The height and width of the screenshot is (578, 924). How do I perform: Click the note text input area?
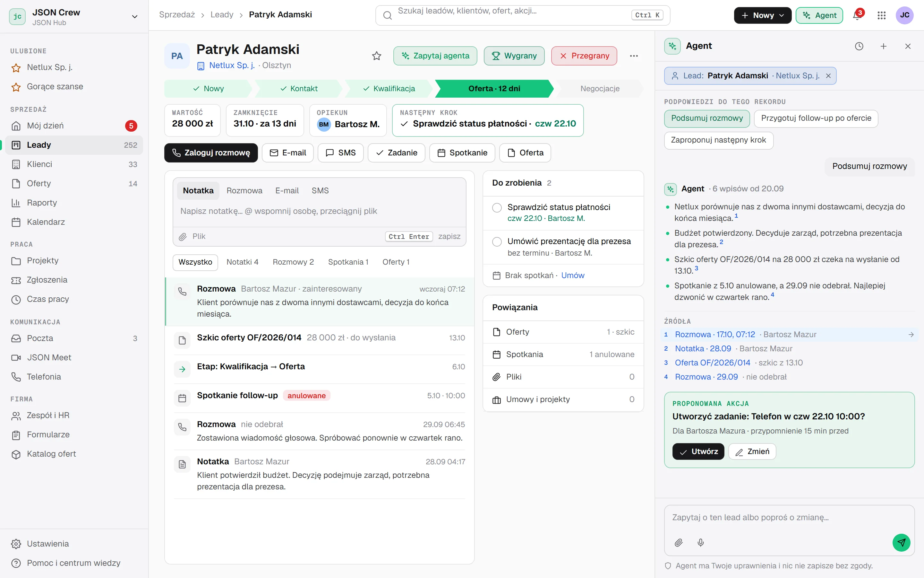(x=320, y=211)
